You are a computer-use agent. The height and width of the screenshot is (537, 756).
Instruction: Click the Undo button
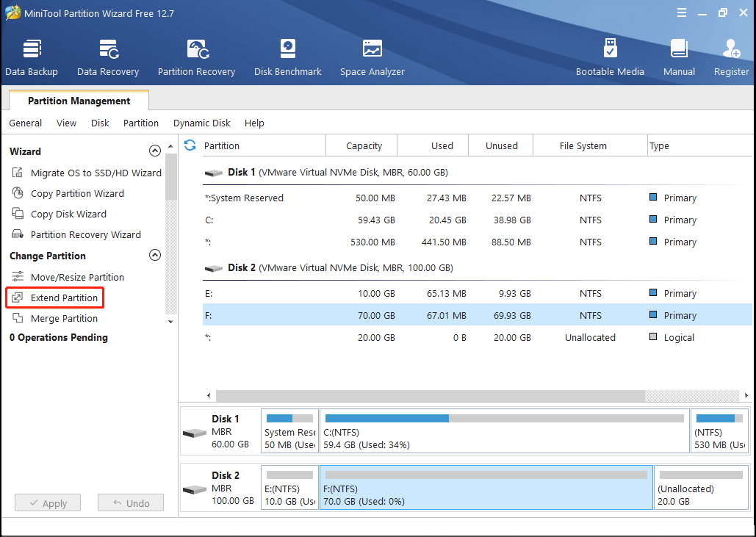point(131,502)
